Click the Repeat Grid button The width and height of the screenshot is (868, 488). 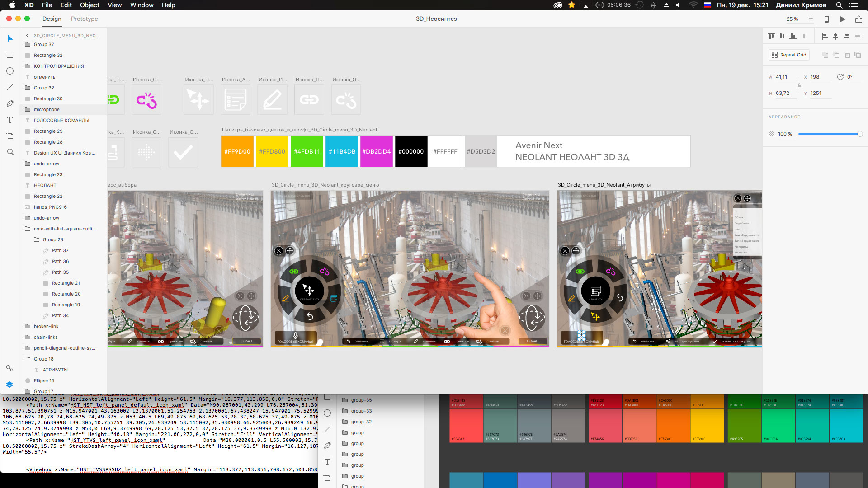[789, 55]
